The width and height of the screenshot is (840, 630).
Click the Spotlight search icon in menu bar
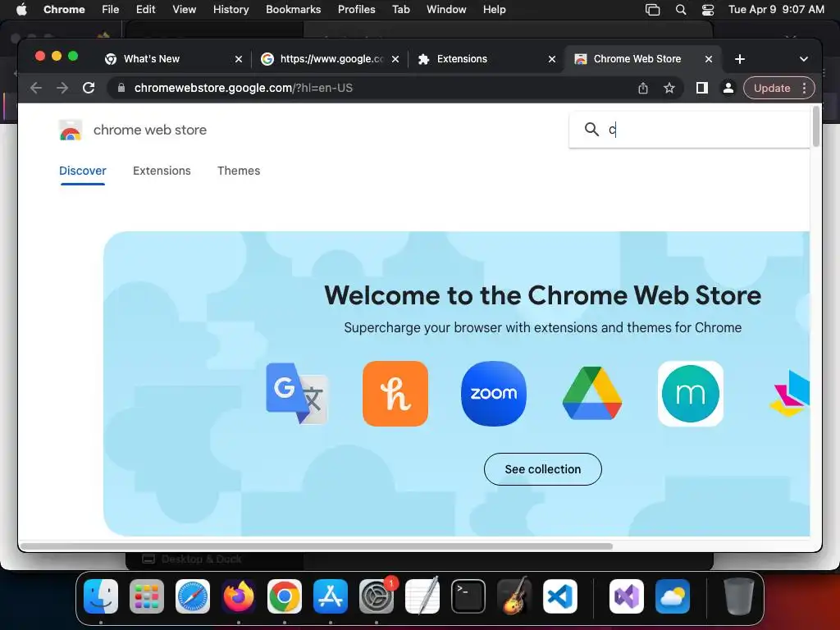(x=680, y=10)
